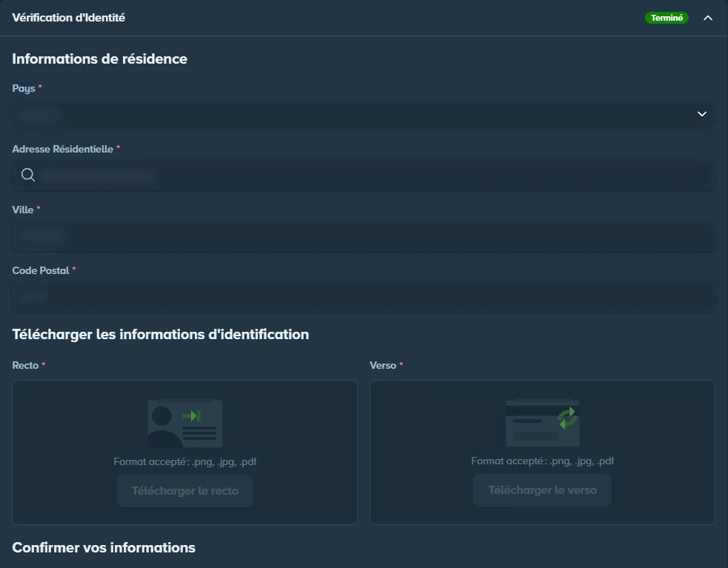
Task: Click Format accepté text under Recto
Action: [x=185, y=461]
